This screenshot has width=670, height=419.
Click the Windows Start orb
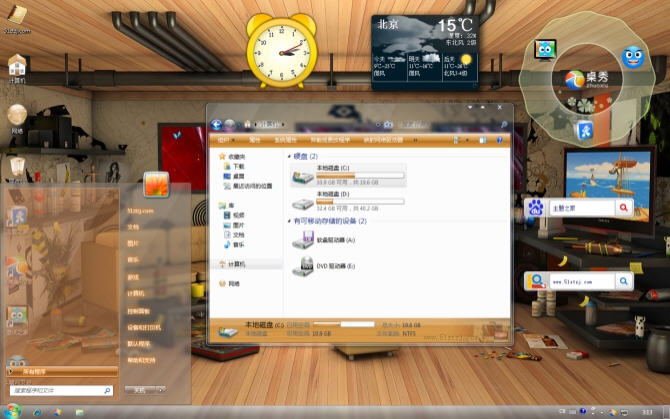13,411
